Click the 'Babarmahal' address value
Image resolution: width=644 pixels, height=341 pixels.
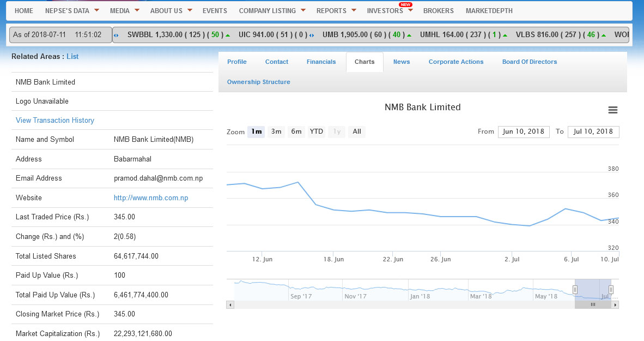pyautogui.click(x=132, y=159)
